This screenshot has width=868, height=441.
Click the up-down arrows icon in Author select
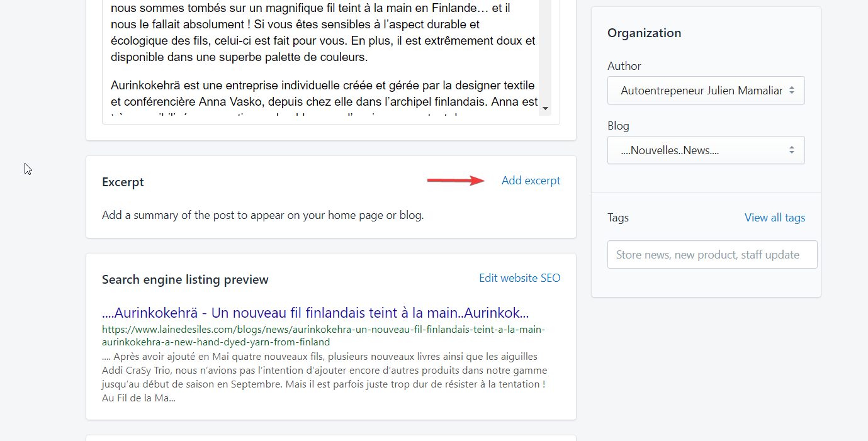(x=791, y=91)
